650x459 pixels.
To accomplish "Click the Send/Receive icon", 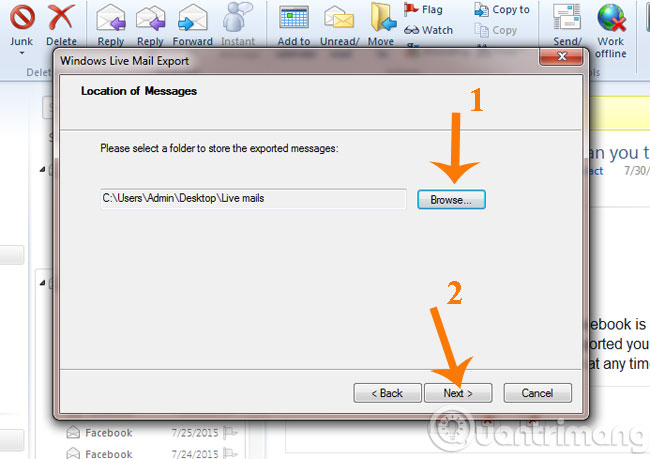I will (567, 19).
